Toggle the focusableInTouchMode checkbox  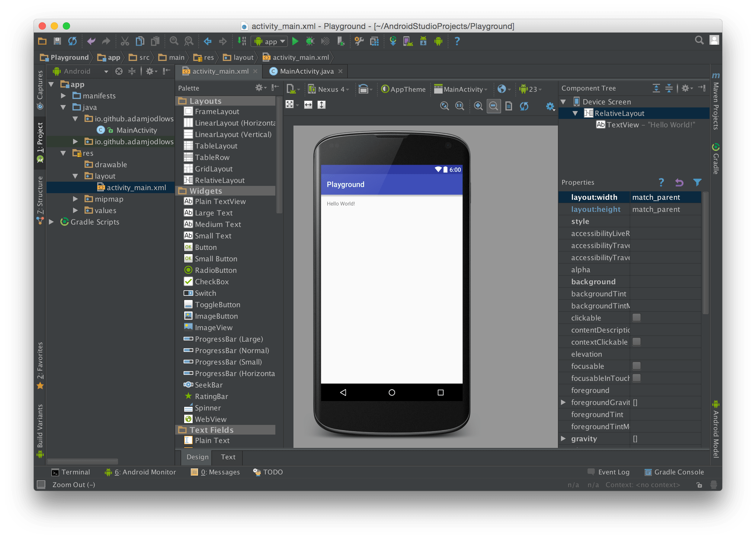[636, 378]
